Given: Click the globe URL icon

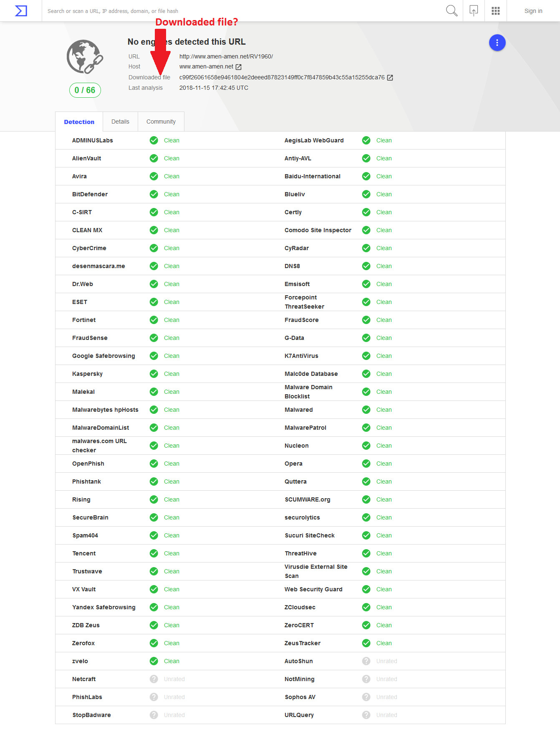Looking at the screenshot, I should pyautogui.click(x=85, y=57).
